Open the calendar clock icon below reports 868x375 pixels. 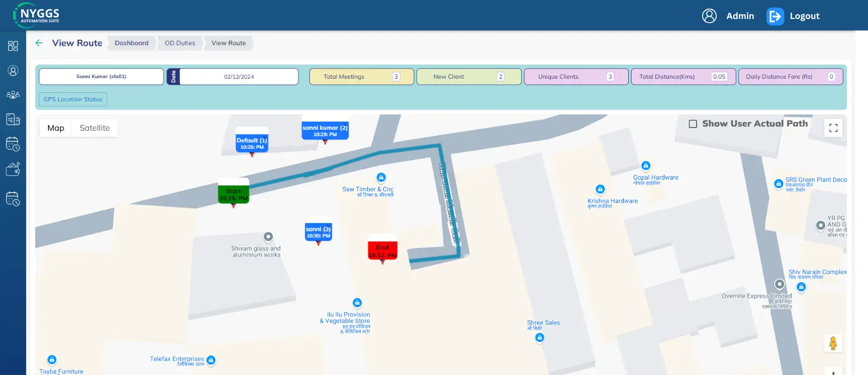tap(13, 144)
